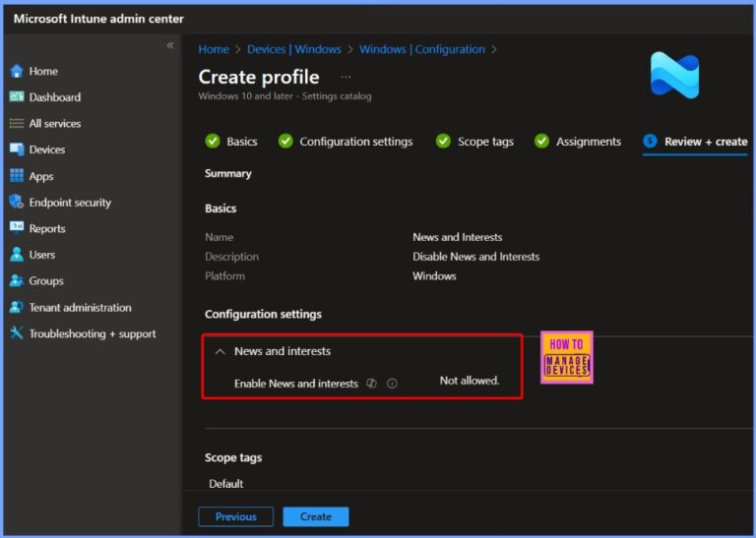Image resolution: width=756 pixels, height=538 pixels.
Task: Click the 'Default' scope tag entry
Action: (226, 484)
